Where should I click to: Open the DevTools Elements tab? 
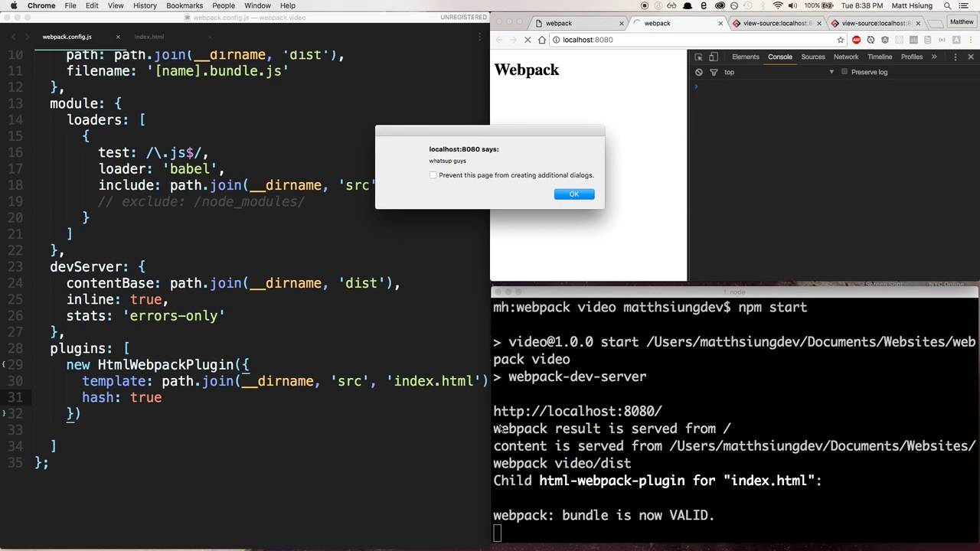point(745,57)
